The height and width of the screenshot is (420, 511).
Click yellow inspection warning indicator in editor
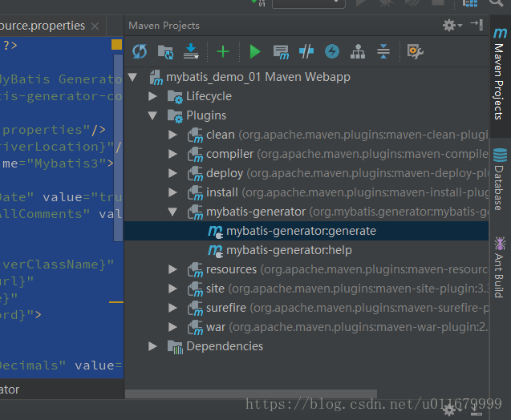116,44
